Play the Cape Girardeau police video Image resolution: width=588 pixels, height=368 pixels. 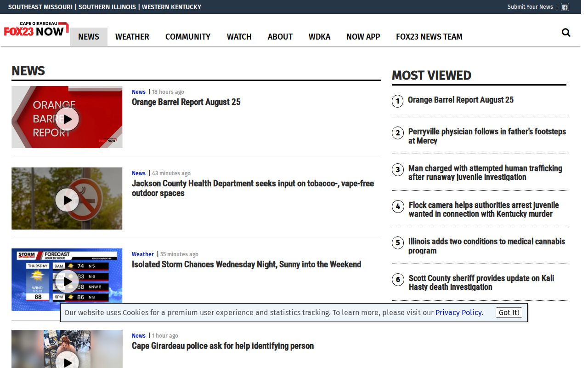(x=67, y=361)
